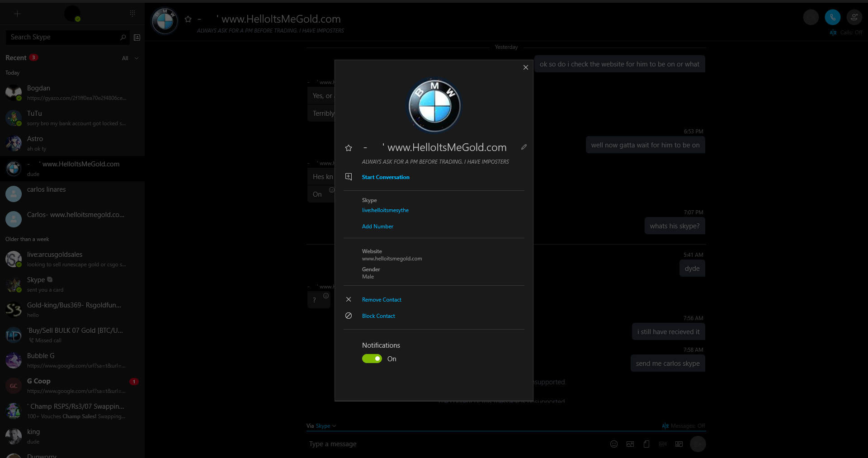Open the live:helloitsmesythe Skype name link

point(385,210)
